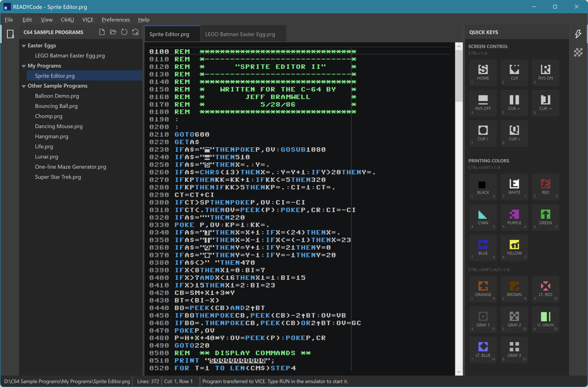Insert the LT. GREEN printing color code
The height and width of the screenshot is (387, 588).
tap(545, 320)
